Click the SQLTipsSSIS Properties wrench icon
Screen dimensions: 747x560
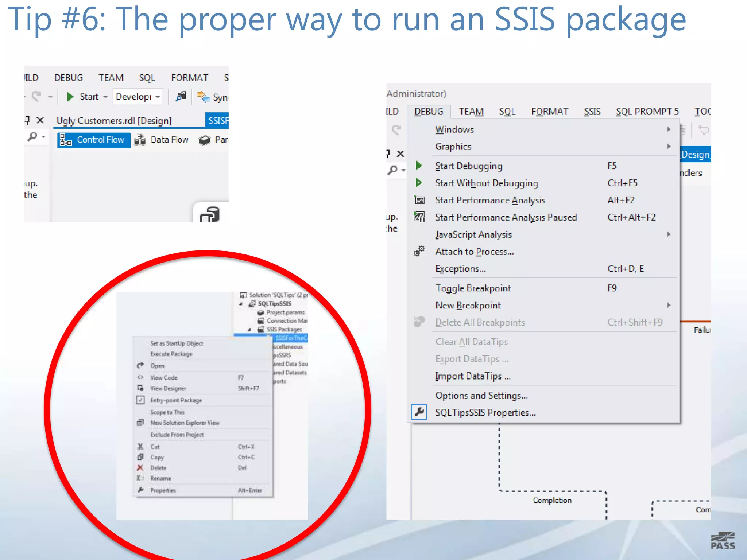[x=419, y=412]
